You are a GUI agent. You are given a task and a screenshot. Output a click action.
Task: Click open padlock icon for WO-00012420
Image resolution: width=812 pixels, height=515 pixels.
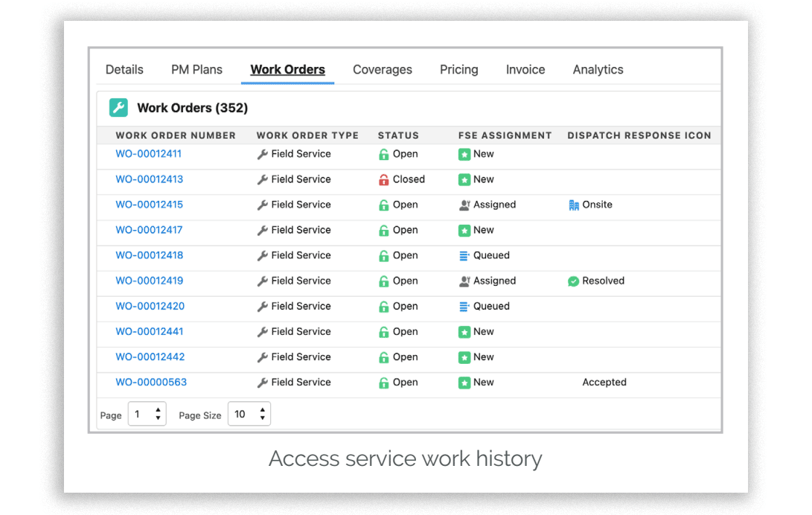pos(384,307)
